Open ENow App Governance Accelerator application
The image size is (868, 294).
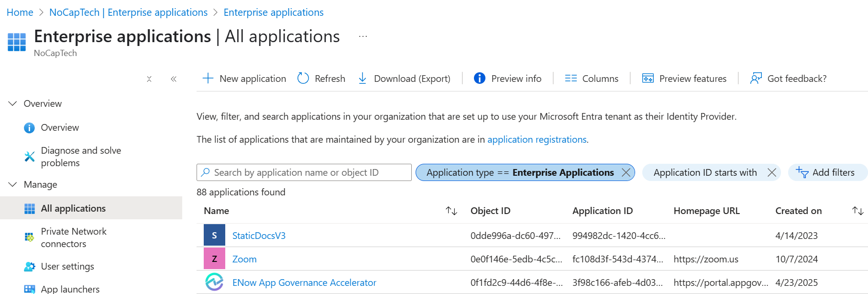coord(304,283)
